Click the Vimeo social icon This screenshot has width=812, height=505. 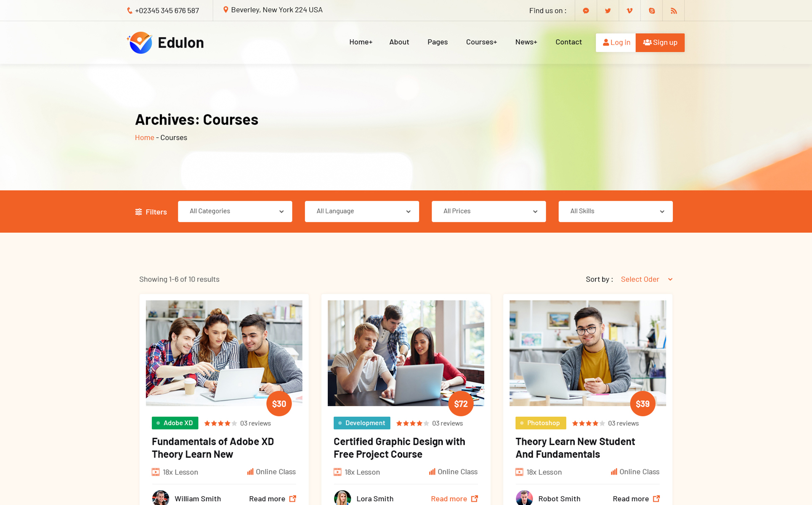click(629, 11)
